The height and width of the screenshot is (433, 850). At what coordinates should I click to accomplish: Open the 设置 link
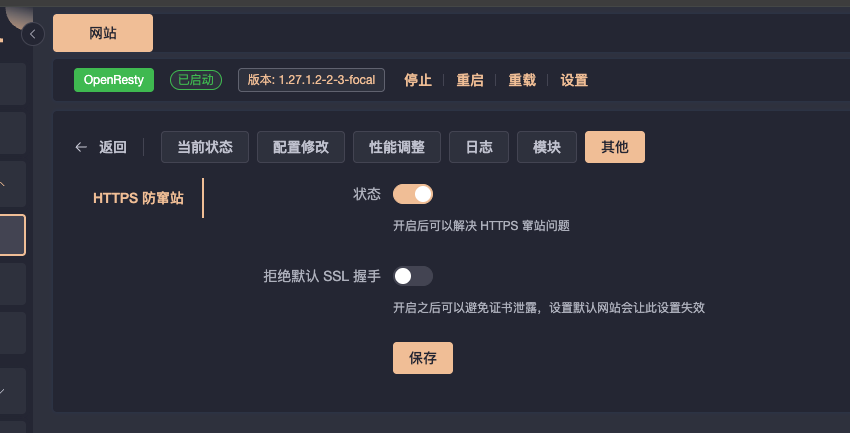pos(574,80)
